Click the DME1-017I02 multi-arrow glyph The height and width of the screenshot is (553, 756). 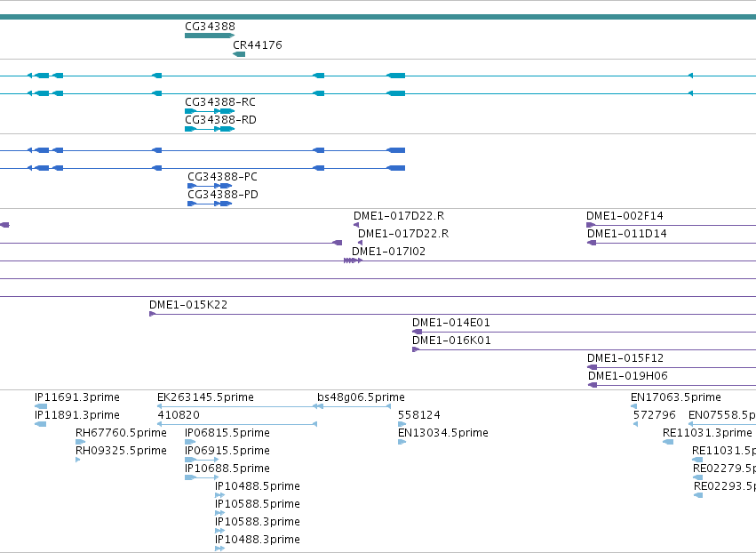[x=353, y=260]
